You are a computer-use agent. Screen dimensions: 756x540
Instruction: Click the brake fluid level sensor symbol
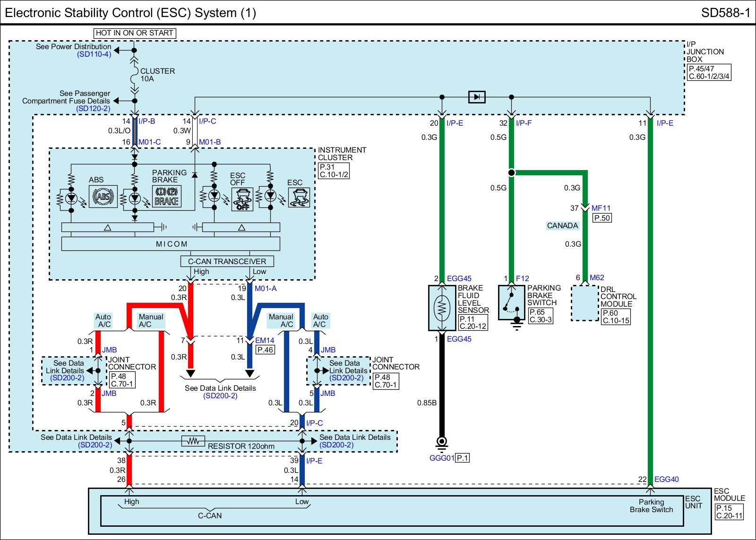point(442,308)
